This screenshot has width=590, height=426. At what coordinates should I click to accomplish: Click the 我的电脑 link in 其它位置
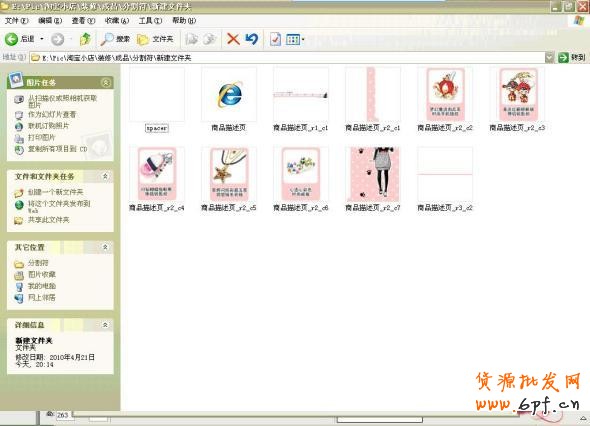click(42, 286)
